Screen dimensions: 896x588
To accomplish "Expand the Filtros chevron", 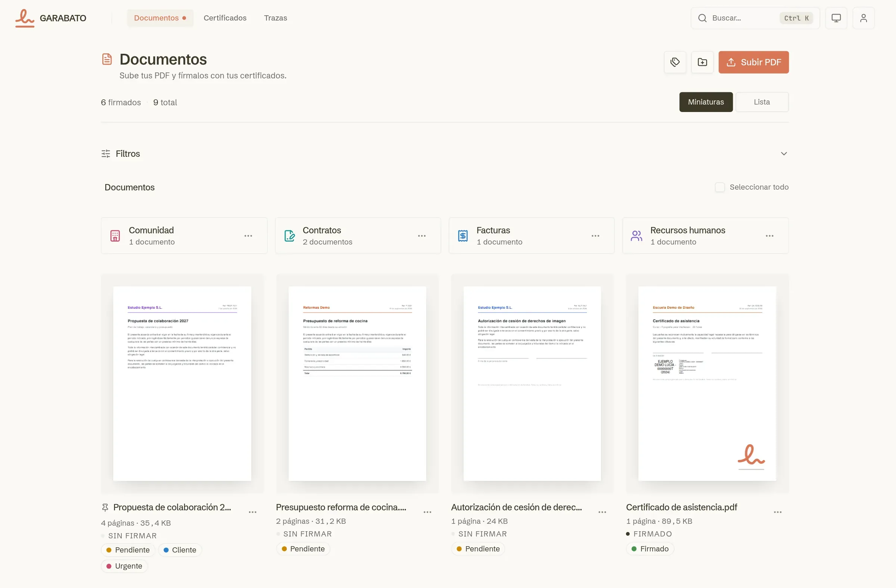I will (x=784, y=153).
